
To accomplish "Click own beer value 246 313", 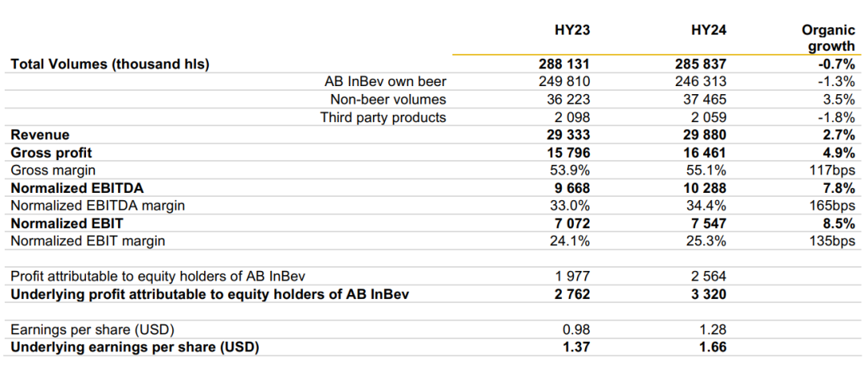I will tap(700, 82).
